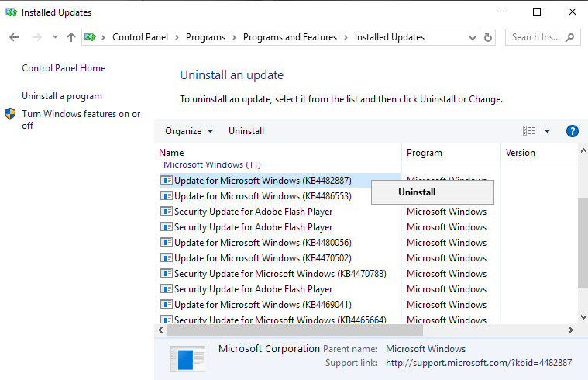Open the view options dropdown arrow

[547, 131]
